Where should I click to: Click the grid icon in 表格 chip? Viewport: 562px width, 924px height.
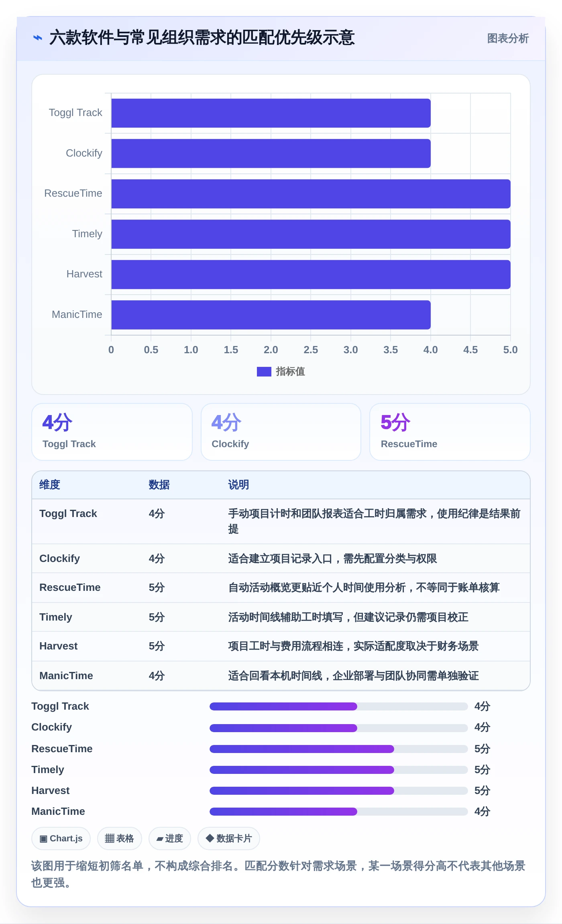[x=110, y=839]
